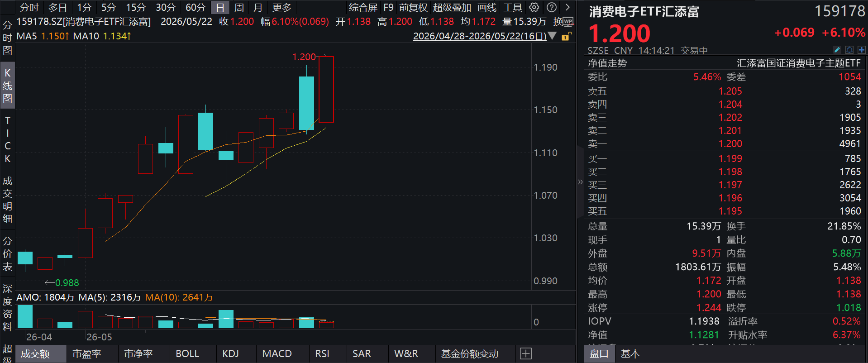Select the W&R indicator tab
The height and width of the screenshot is (363, 868).
(406, 353)
